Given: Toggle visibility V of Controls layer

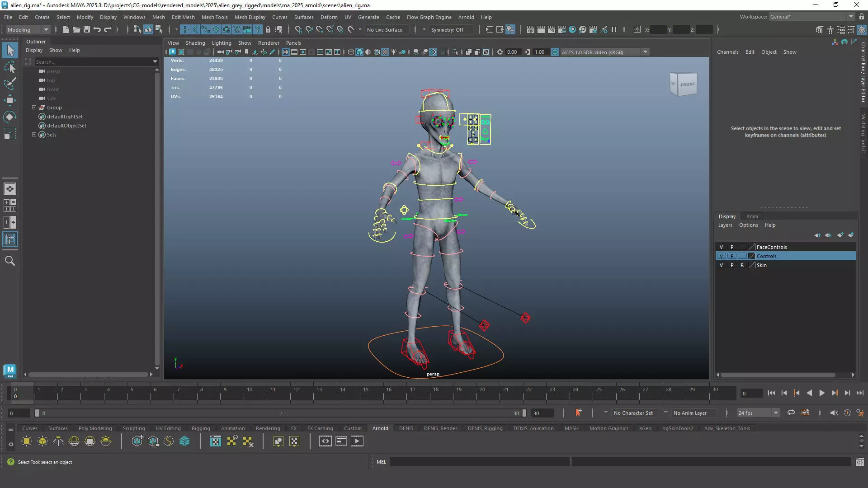Looking at the screenshot, I should [x=721, y=256].
